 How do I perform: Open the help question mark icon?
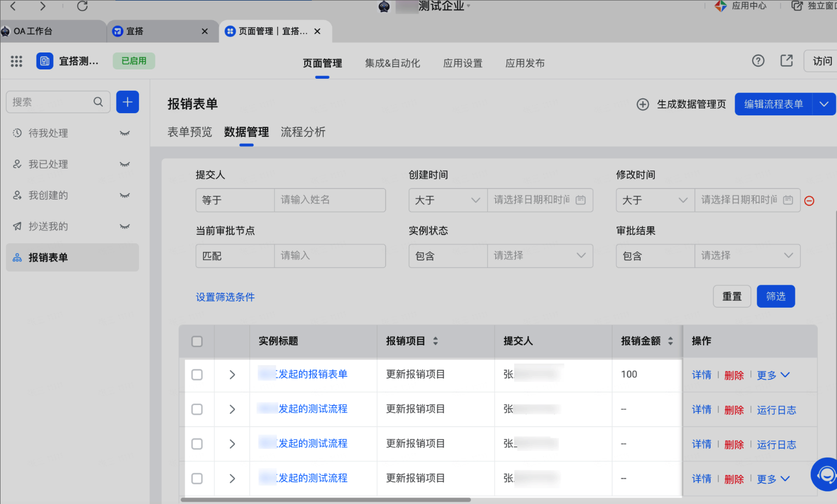tap(758, 61)
